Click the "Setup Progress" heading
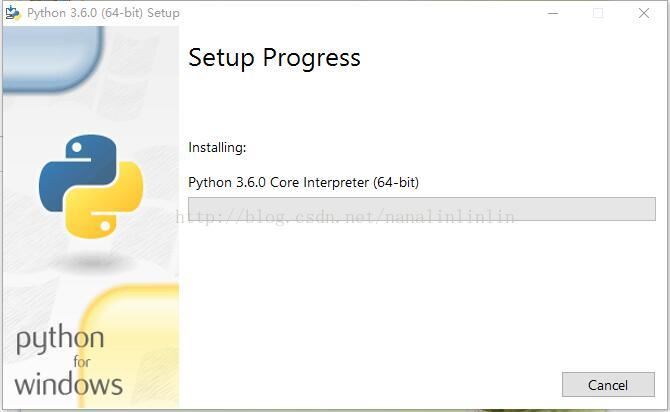670x412 pixels. click(274, 58)
